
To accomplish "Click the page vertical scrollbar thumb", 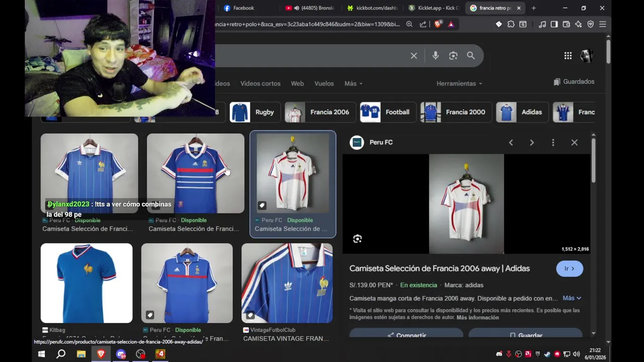I will pos(608,51).
